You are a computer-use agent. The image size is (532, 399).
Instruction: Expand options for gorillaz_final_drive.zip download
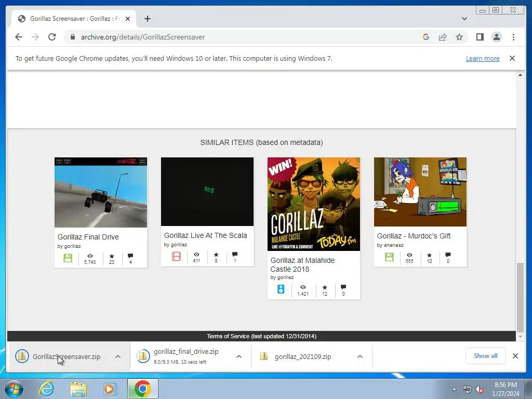coord(239,356)
